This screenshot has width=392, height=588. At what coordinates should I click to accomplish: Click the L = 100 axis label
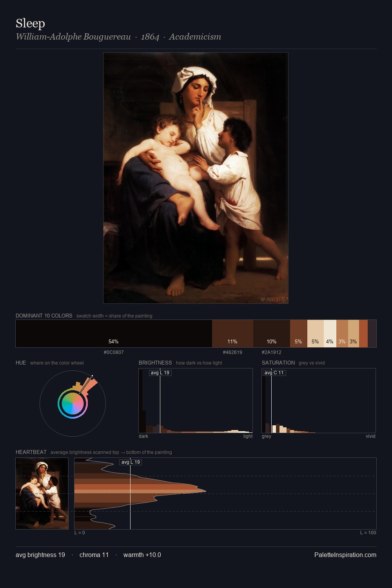(x=368, y=533)
